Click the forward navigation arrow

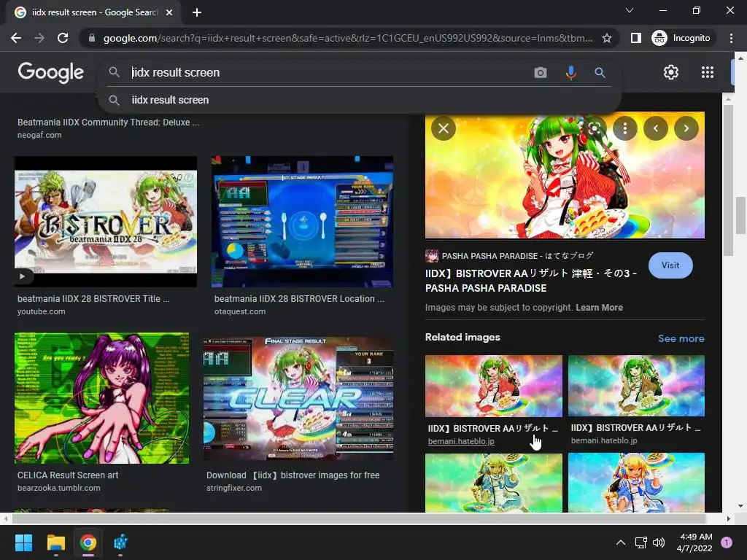point(39,38)
